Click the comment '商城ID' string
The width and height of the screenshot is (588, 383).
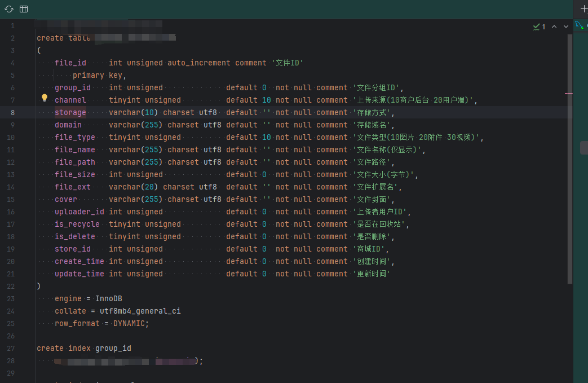369,249
